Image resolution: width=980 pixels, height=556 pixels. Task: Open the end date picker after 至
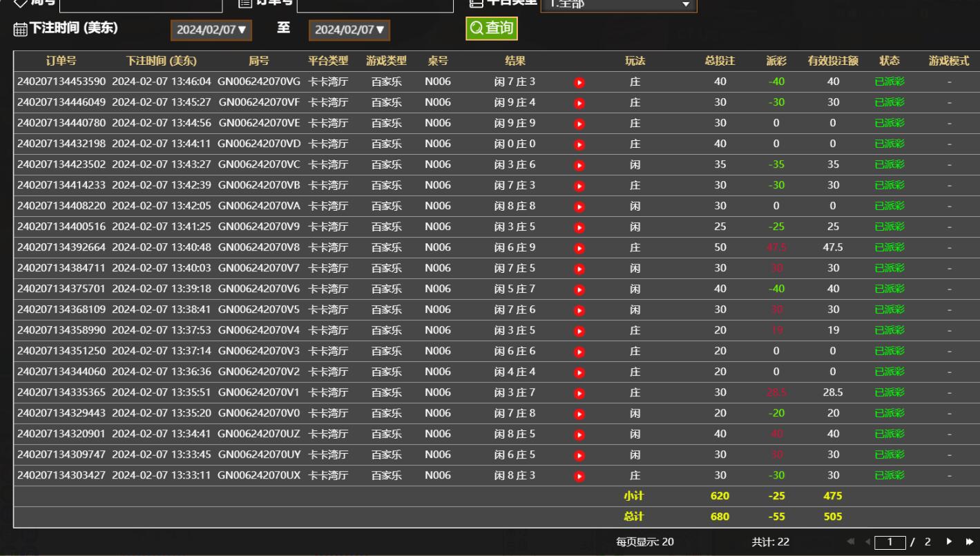pos(350,30)
